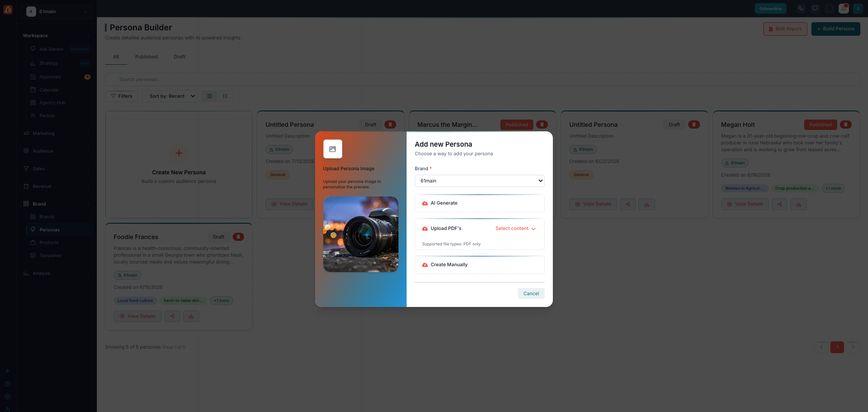Open the Brand dropdown showing 61main
Image resolution: width=868 pixels, height=412 pixels.
(x=480, y=181)
